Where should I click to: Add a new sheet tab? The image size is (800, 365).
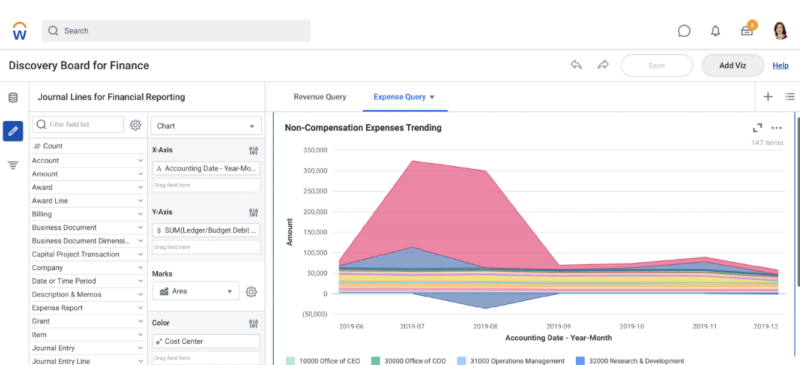coord(768,96)
